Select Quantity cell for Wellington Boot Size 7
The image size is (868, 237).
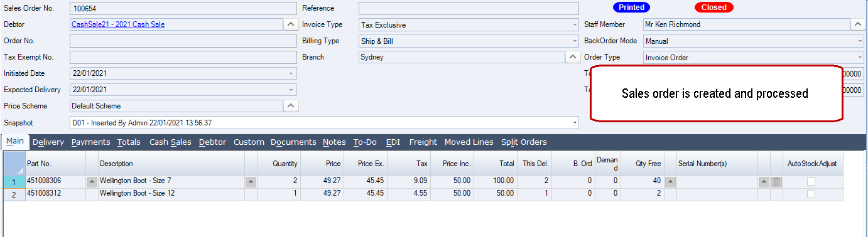pyautogui.click(x=279, y=182)
